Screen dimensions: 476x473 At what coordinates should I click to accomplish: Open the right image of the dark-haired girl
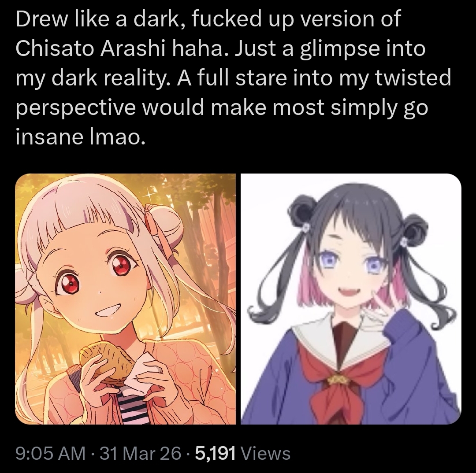[x=351, y=299]
